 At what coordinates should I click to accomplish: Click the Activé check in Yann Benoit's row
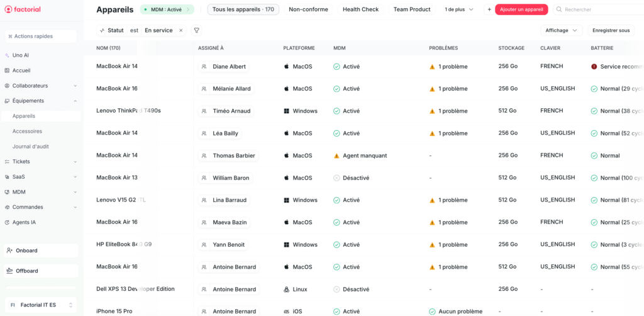click(x=336, y=244)
